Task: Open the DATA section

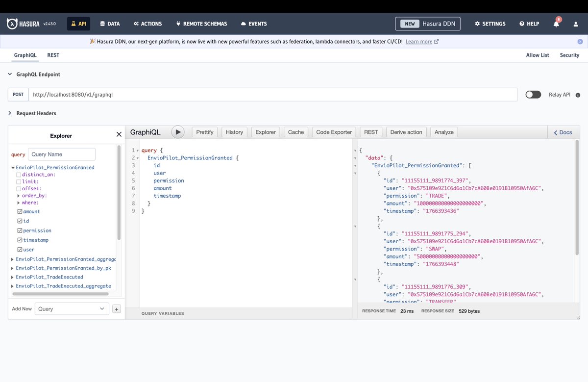Action: [110, 24]
